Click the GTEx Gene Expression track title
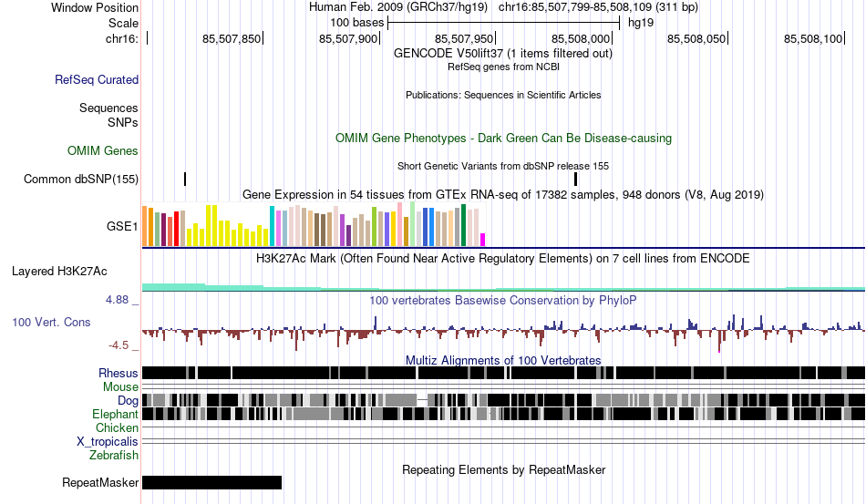 click(503, 194)
